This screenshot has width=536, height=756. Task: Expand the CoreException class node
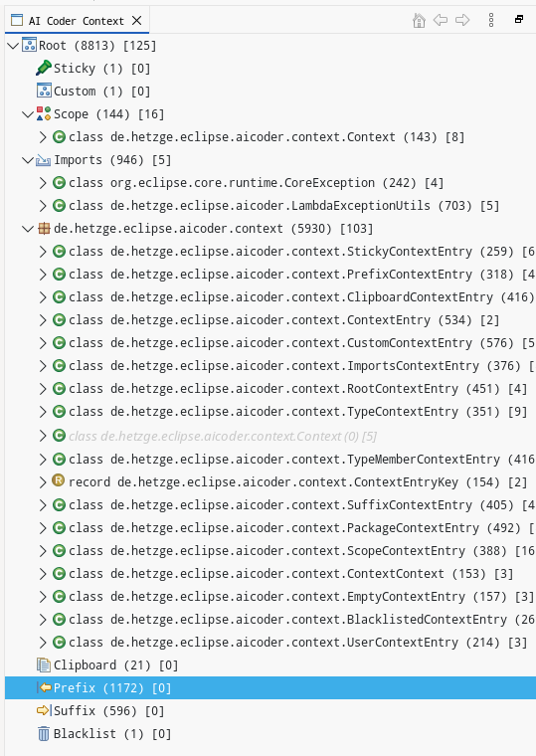[x=43, y=183]
